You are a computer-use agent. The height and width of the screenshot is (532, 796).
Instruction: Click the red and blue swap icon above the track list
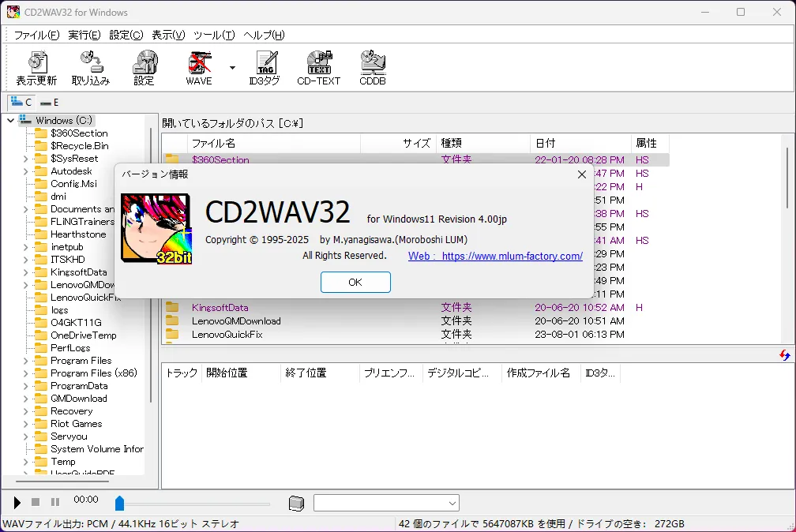(x=785, y=355)
